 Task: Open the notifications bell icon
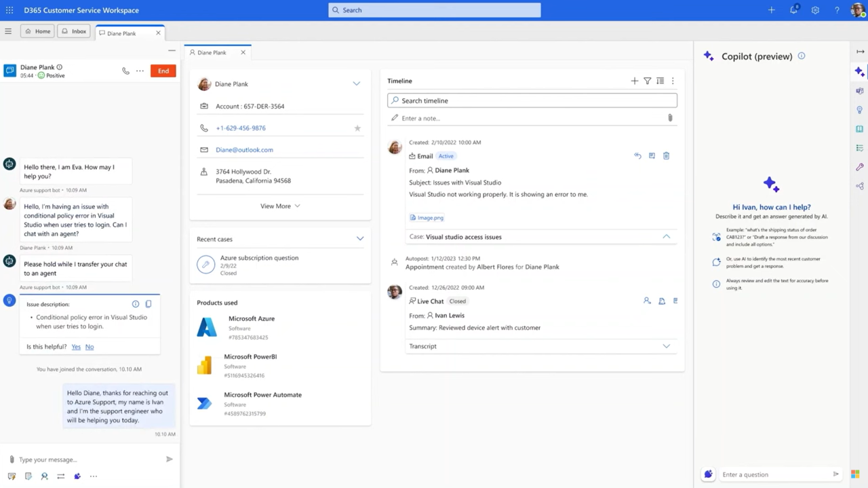(x=793, y=10)
